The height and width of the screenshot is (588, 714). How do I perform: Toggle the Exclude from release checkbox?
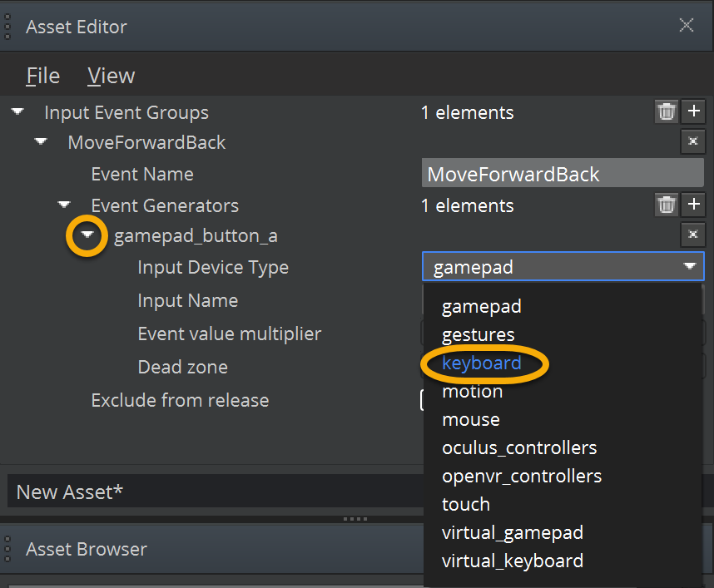point(424,400)
